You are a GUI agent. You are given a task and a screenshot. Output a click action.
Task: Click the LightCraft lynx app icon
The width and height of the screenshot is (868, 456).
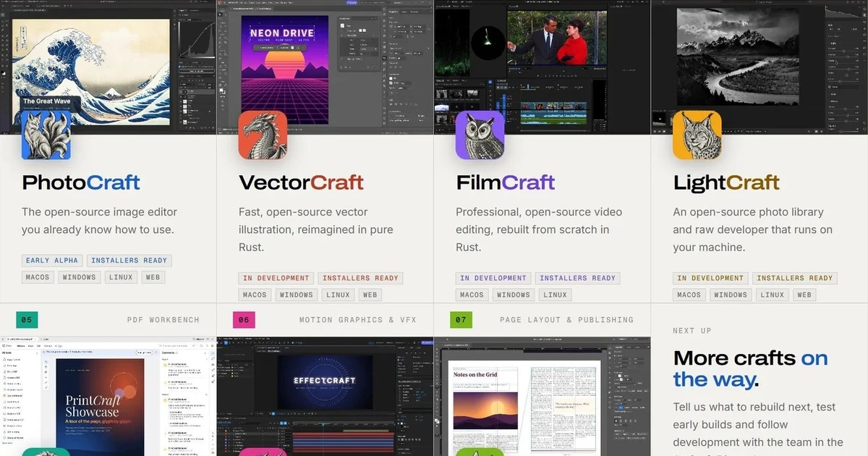pyautogui.click(x=697, y=135)
